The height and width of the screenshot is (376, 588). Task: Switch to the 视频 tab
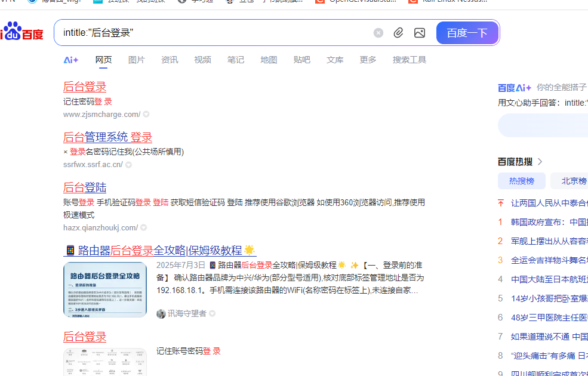click(x=202, y=60)
